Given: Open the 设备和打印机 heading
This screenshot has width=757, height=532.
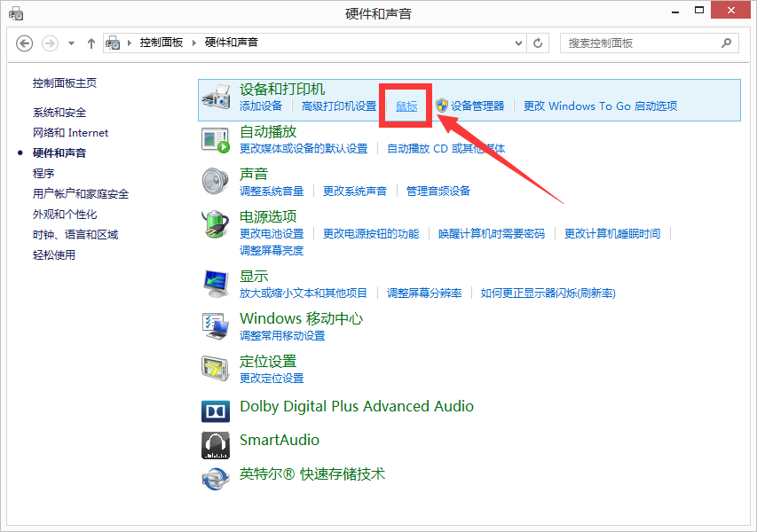Looking at the screenshot, I should tap(282, 90).
